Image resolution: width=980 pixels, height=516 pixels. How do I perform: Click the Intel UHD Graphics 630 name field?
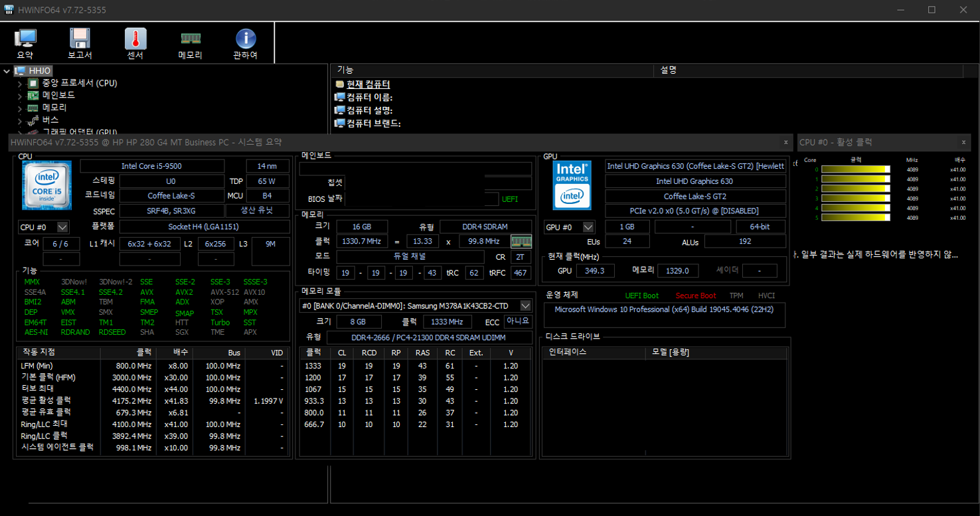pos(695,181)
